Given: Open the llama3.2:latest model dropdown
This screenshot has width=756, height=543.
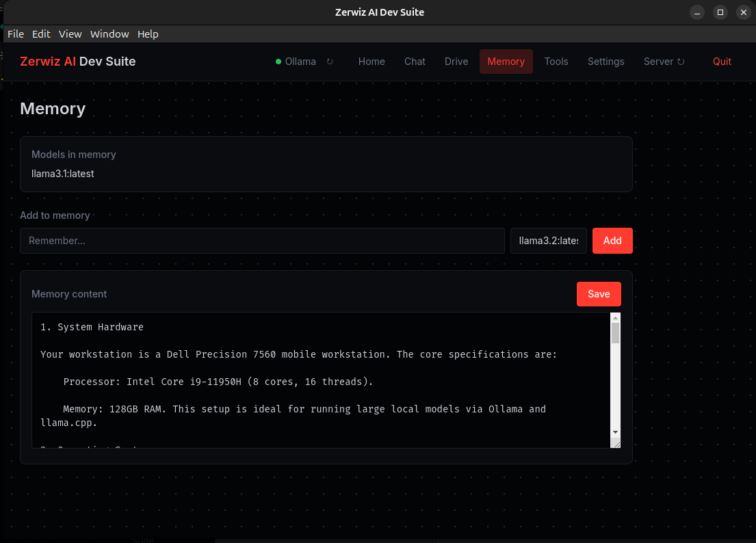Looking at the screenshot, I should 548,241.
